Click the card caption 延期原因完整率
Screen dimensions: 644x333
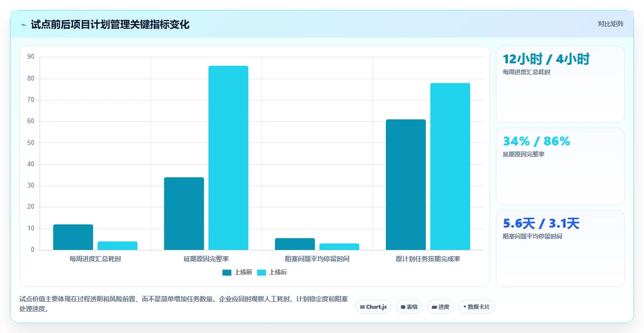tap(524, 154)
